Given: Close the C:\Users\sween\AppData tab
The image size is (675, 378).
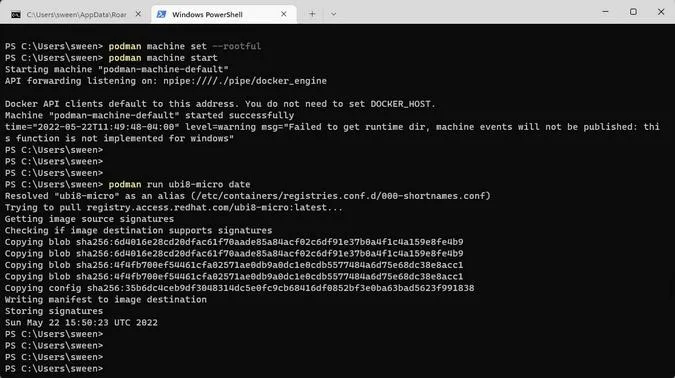Looking at the screenshot, I should [138, 14].
